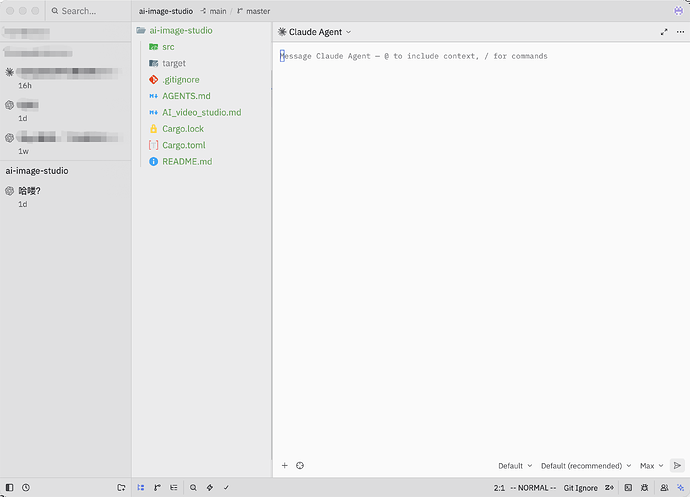Toggle the Agent panel sparkle icon

point(680,487)
